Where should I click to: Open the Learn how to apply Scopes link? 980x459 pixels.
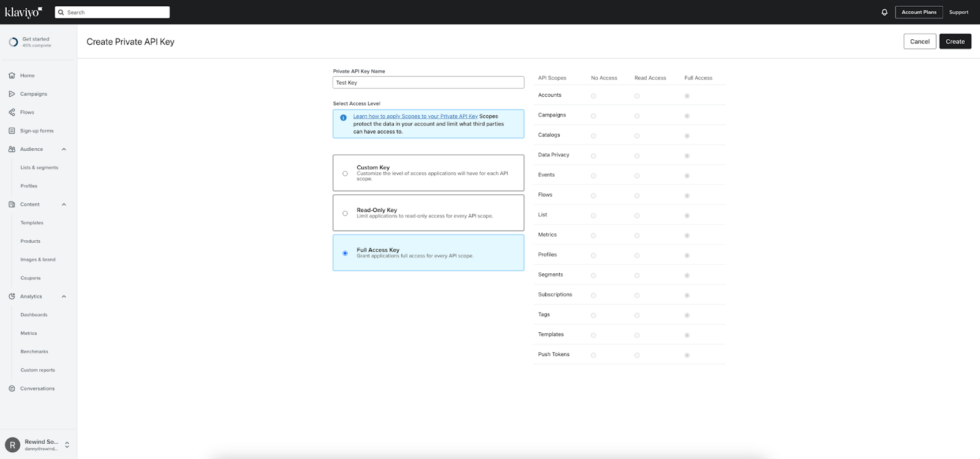pyautogui.click(x=415, y=116)
